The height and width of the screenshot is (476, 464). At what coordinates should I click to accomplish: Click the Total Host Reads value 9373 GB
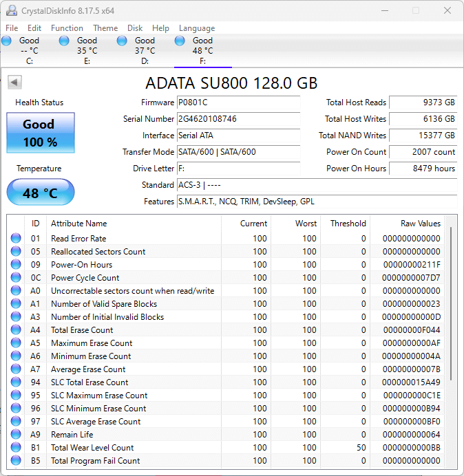pyautogui.click(x=423, y=102)
